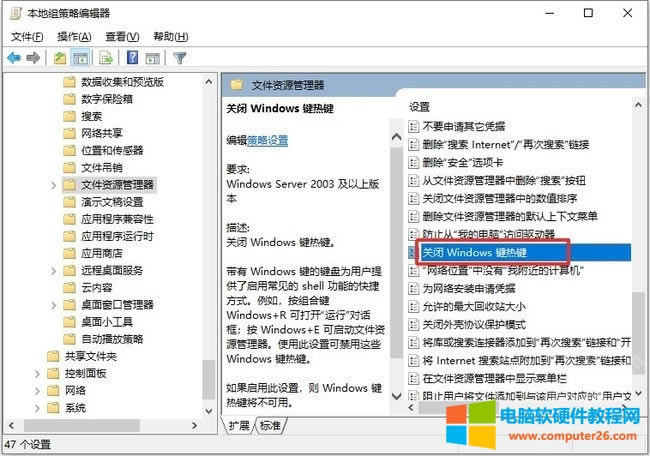This screenshot has width=650, height=456.
Task: Expand the 系统 tree node
Action: pyautogui.click(x=37, y=408)
